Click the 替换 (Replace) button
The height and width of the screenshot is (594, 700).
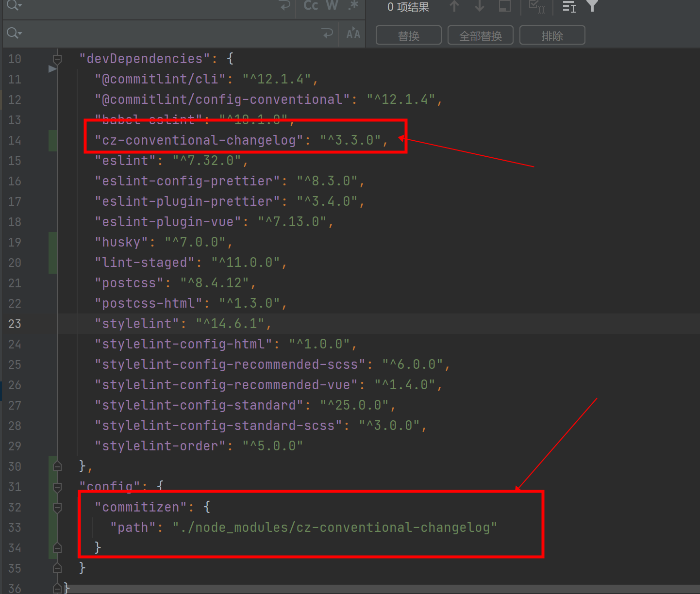[408, 35]
